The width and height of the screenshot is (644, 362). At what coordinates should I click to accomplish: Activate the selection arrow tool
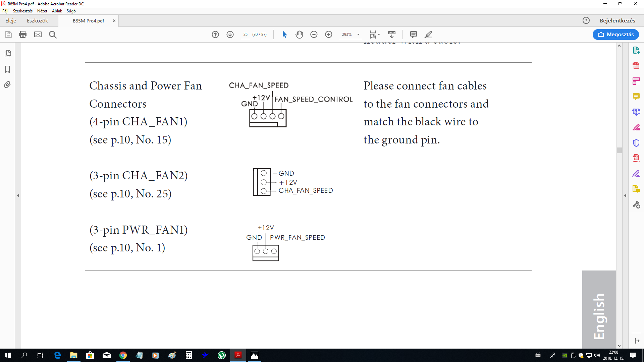pos(284,35)
